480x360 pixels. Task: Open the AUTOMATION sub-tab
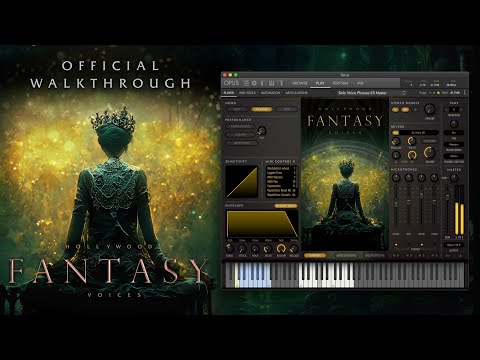(x=270, y=93)
